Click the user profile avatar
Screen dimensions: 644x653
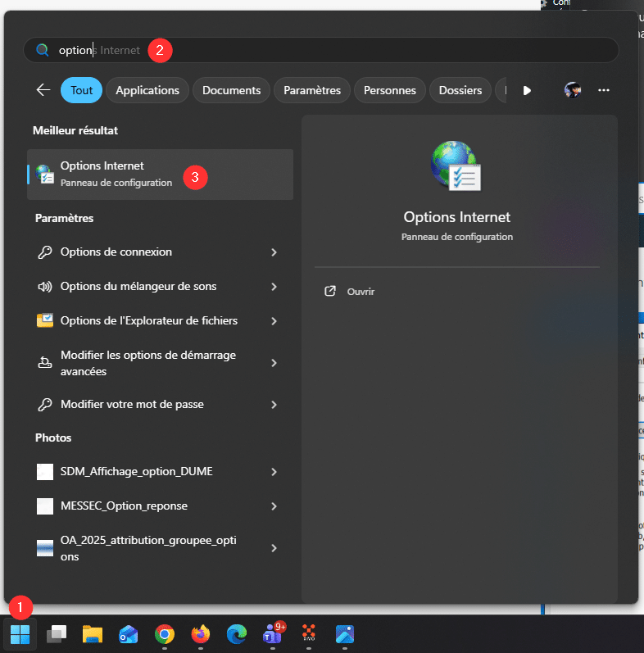point(573,90)
